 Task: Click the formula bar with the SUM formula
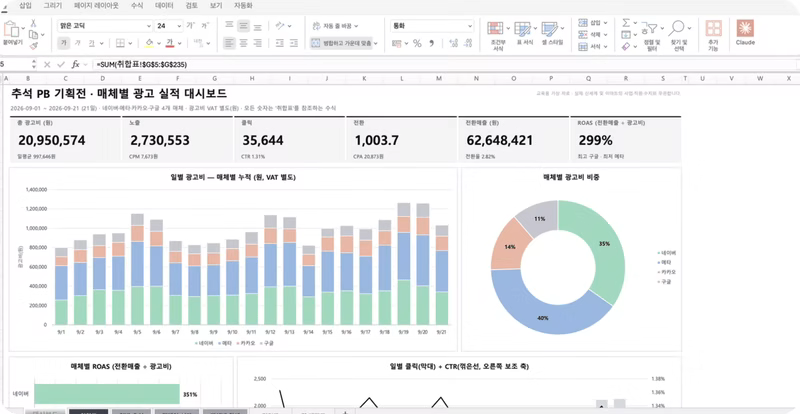(444, 64)
